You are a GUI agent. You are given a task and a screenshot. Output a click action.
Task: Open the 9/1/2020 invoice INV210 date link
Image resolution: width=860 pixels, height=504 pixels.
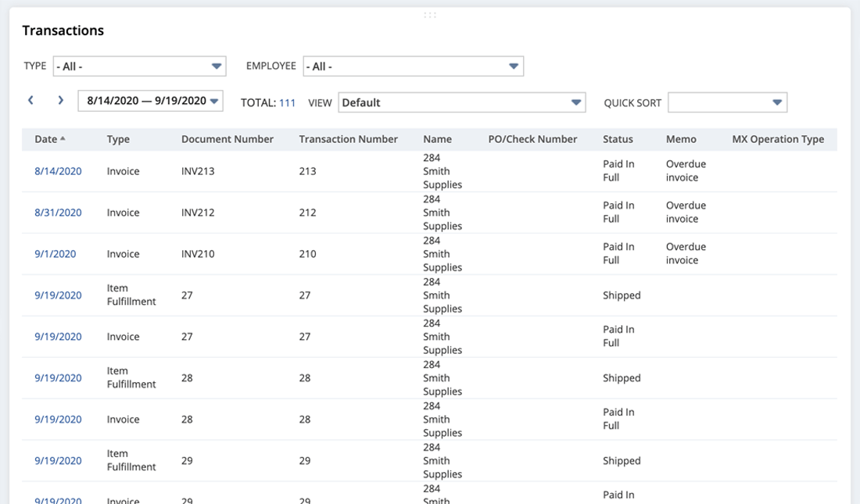click(x=55, y=254)
